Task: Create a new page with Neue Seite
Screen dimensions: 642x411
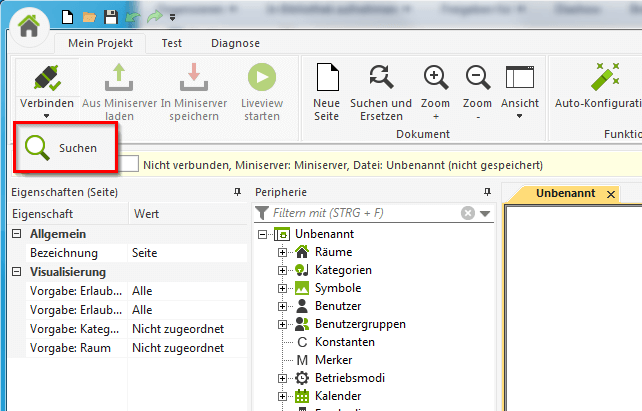Action: click(326, 79)
